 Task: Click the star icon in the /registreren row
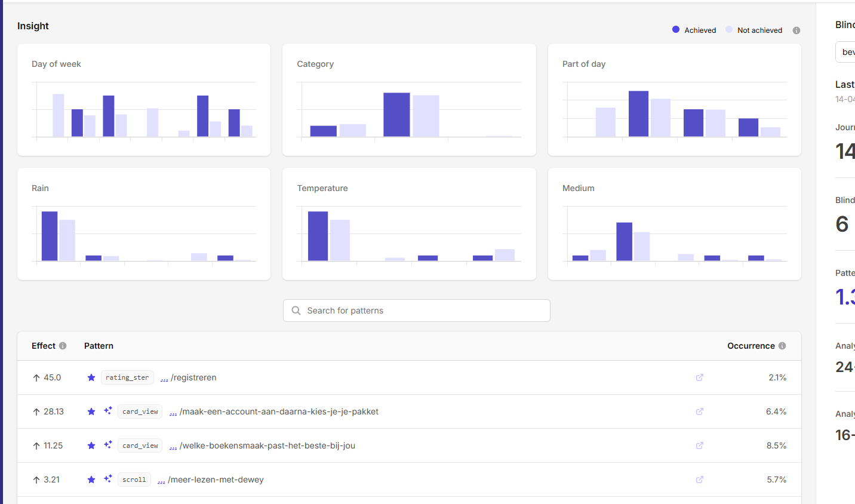click(91, 377)
